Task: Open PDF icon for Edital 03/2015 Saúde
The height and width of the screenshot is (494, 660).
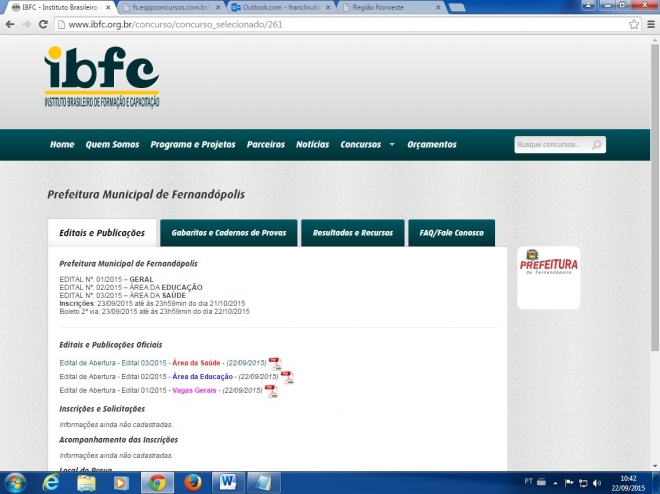Action: click(274, 363)
